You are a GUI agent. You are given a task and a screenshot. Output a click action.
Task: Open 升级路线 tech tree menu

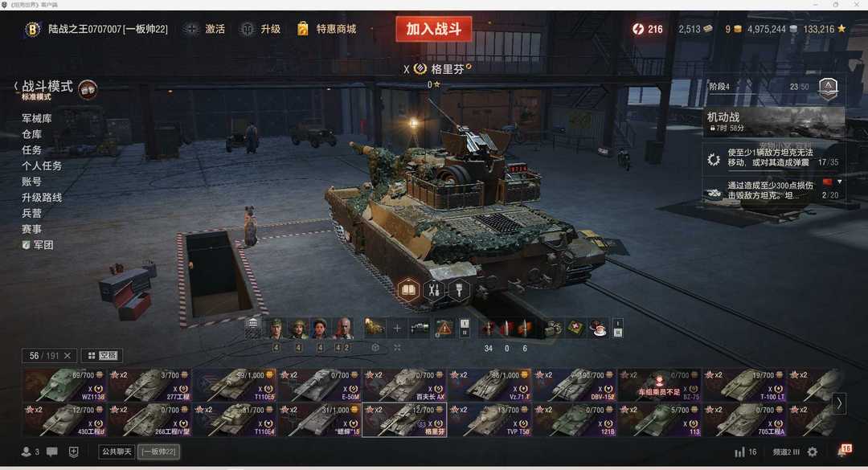[42, 197]
